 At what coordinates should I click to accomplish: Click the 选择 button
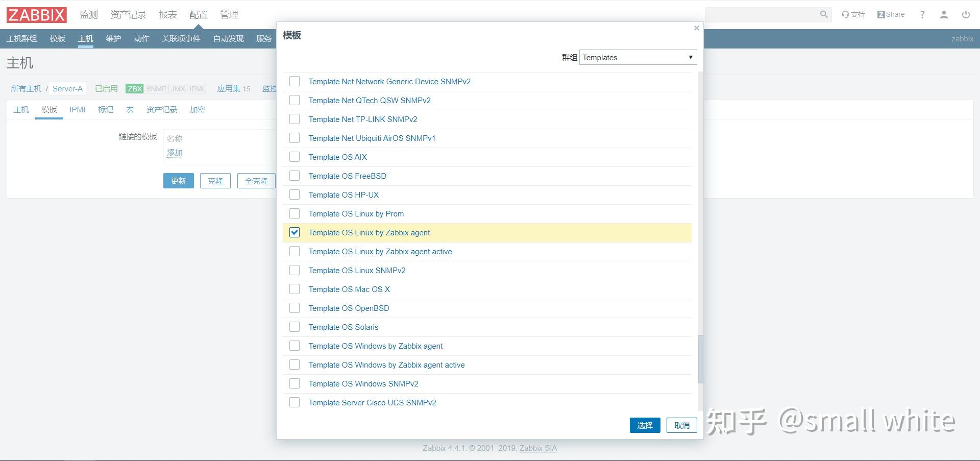click(x=645, y=425)
